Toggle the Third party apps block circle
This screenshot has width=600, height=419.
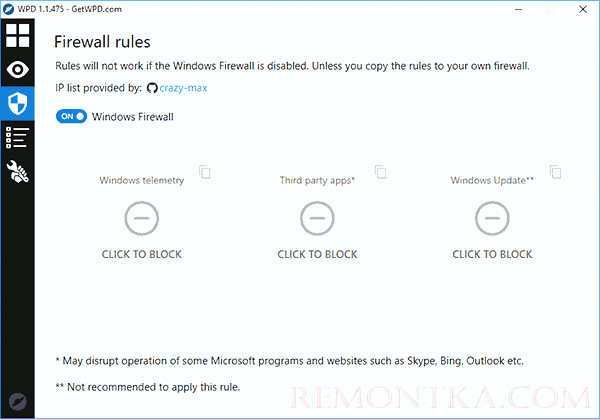[317, 216]
